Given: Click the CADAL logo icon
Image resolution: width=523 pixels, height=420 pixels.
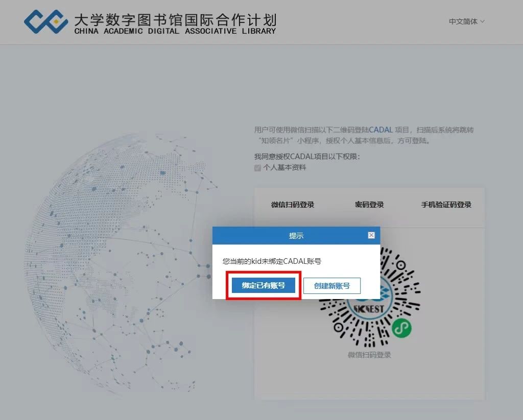Looking at the screenshot, I should point(46,21).
